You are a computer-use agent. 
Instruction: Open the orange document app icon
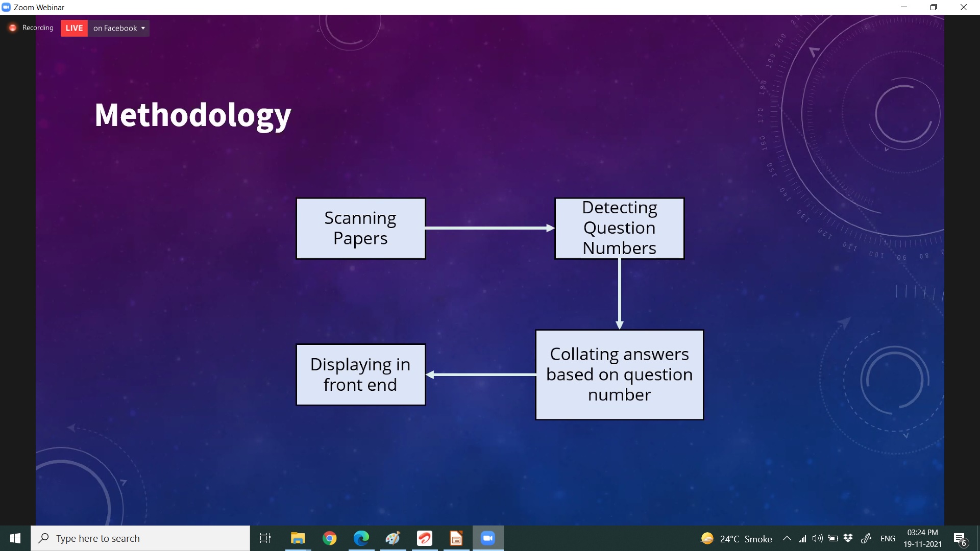click(456, 538)
